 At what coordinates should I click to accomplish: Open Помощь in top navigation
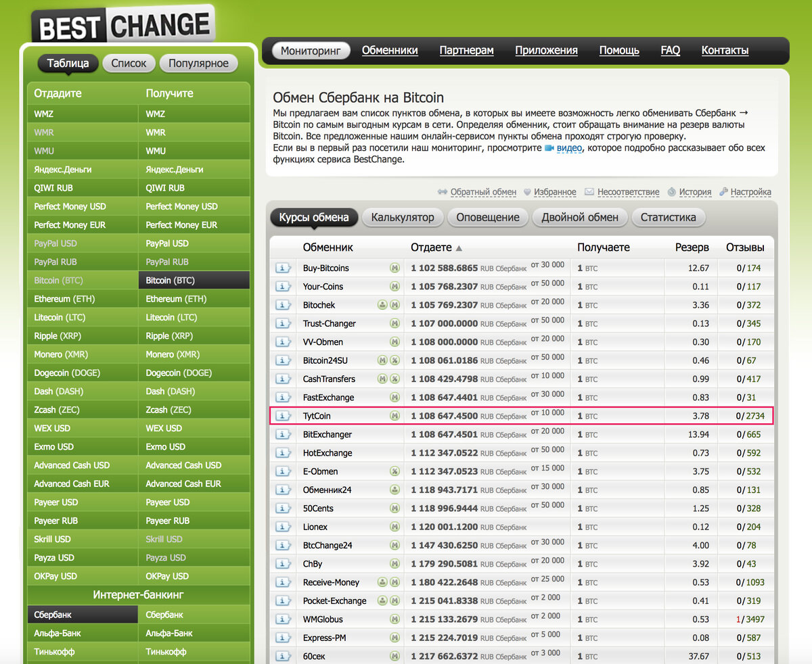(619, 51)
